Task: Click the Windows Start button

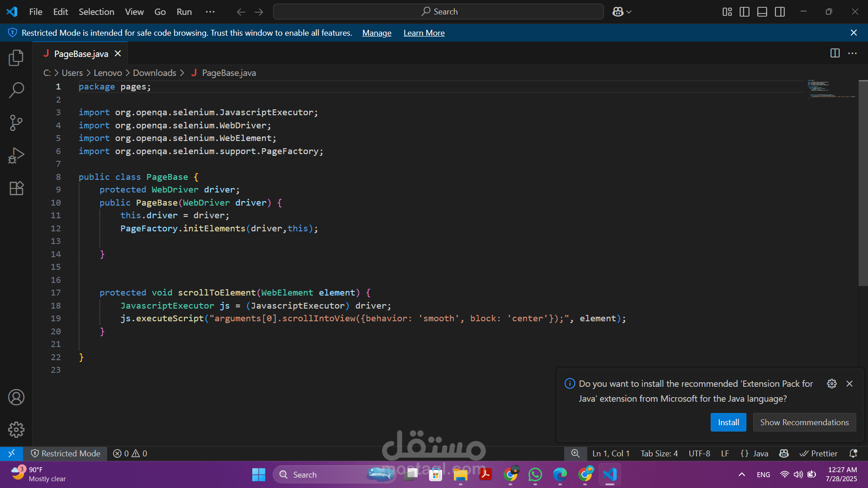Action: [259, 474]
